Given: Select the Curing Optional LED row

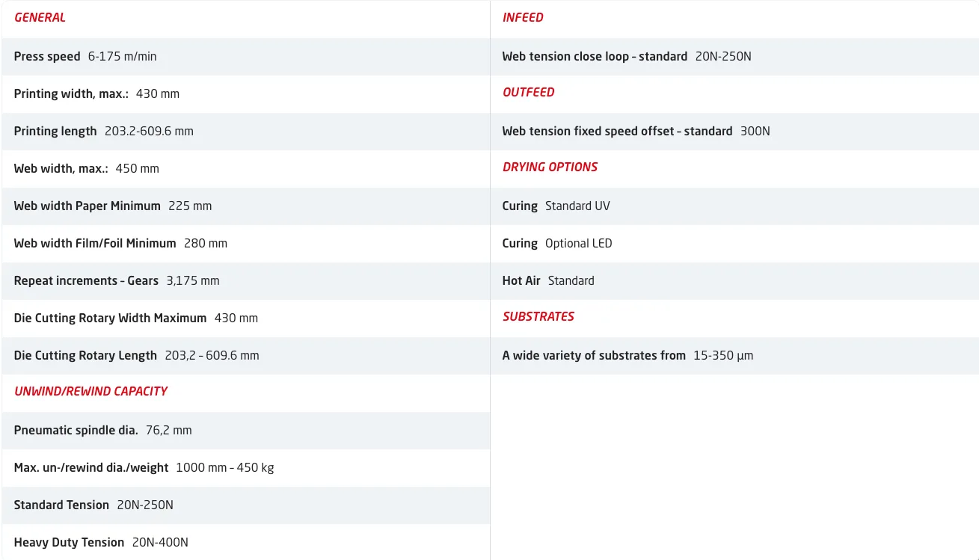Looking at the screenshot, I should pos(556,243).
